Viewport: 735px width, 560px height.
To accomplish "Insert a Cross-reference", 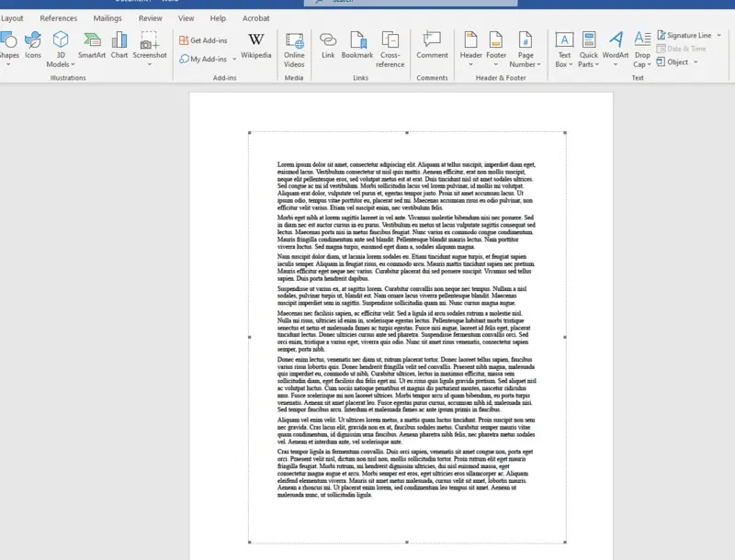I will pyautogui.click(x=390, y=50).
